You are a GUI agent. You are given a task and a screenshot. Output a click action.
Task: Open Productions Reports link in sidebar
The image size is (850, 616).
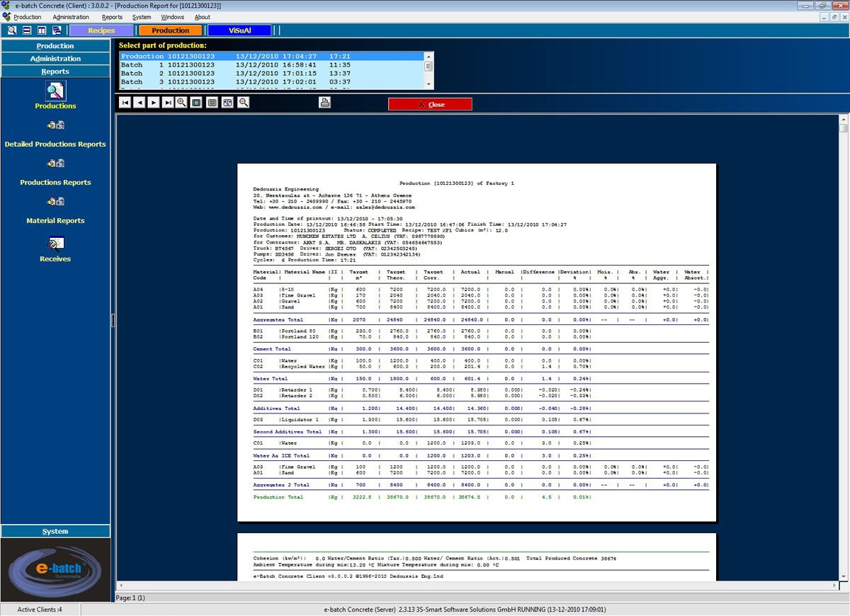point(55,183)
